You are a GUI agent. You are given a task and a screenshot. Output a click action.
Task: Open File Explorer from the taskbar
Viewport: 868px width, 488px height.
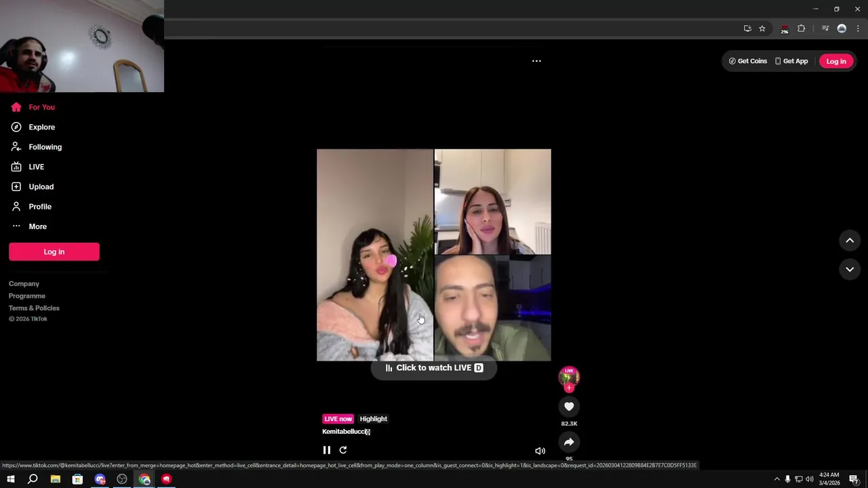[56, 479]
